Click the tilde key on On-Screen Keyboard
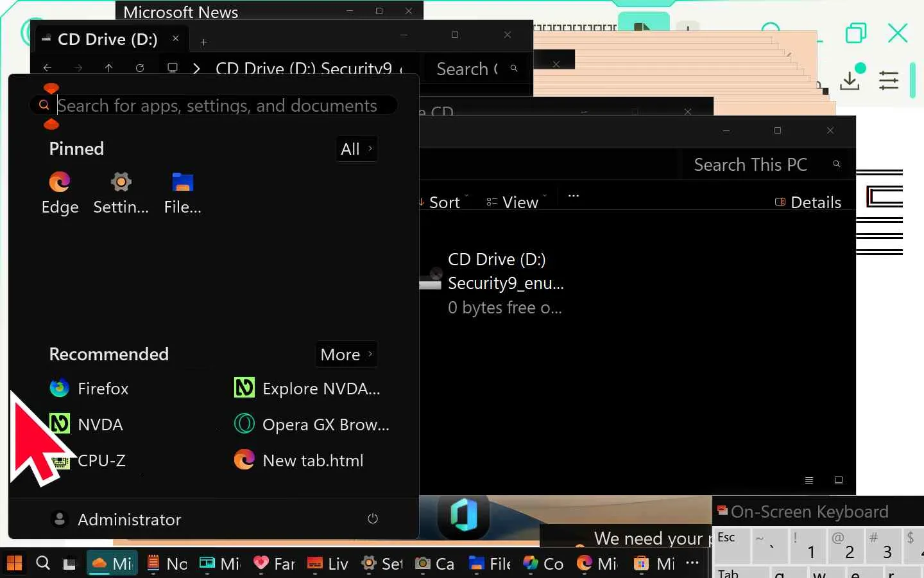Viewport: 924px width, 578px height. (x=769, y=545)
